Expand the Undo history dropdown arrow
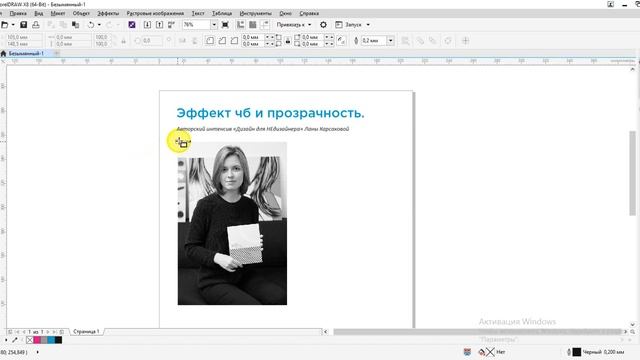 coord(99,25)
